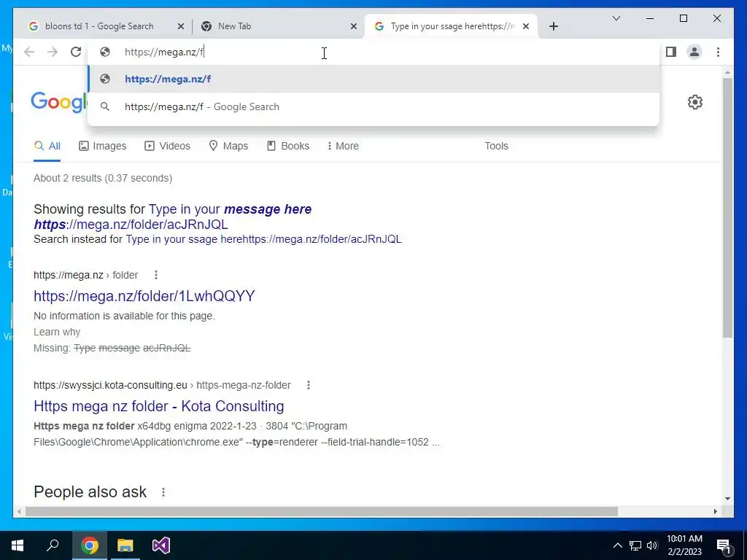Image resolution: width=747 pixels, height=560 pixels.
Task: Go forward with the forward arrow
Action: (x=53, y=52)
